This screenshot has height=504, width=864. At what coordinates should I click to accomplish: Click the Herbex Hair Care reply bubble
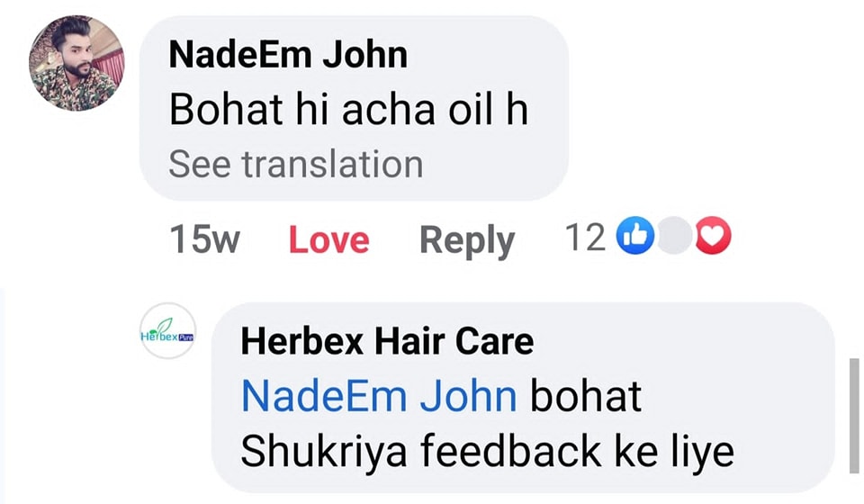pyautogui.click(x=524, y=397)
